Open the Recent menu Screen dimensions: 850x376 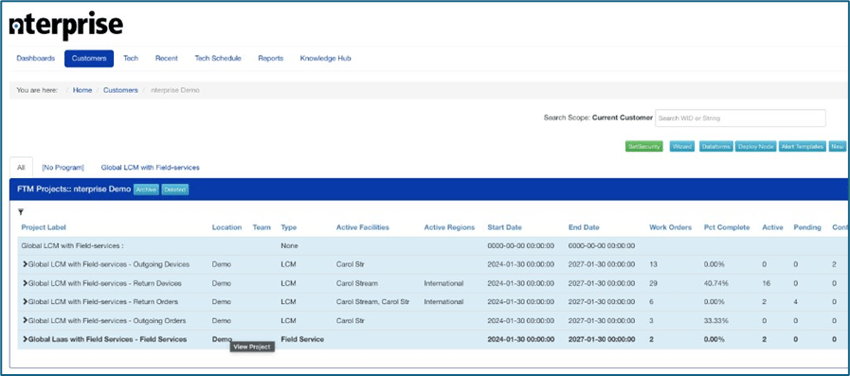pyautogui.click(x=166, y=59)
